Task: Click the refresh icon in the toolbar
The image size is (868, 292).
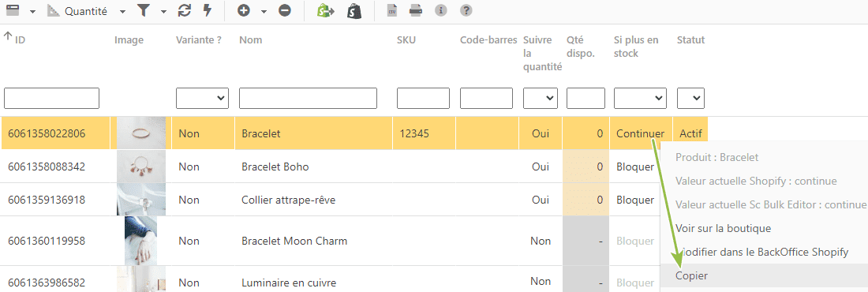Action: (x=185, y=10)
